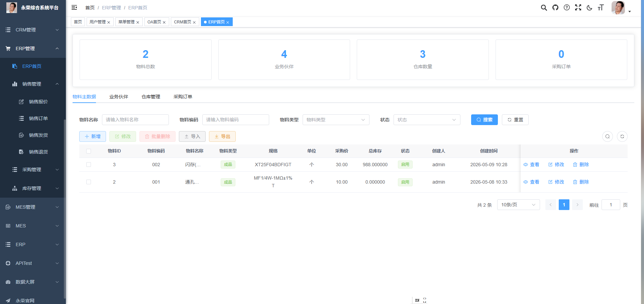The image size is (644, 304).
Task: Open 销售退货 sidebar item
Action: (33, 152)
